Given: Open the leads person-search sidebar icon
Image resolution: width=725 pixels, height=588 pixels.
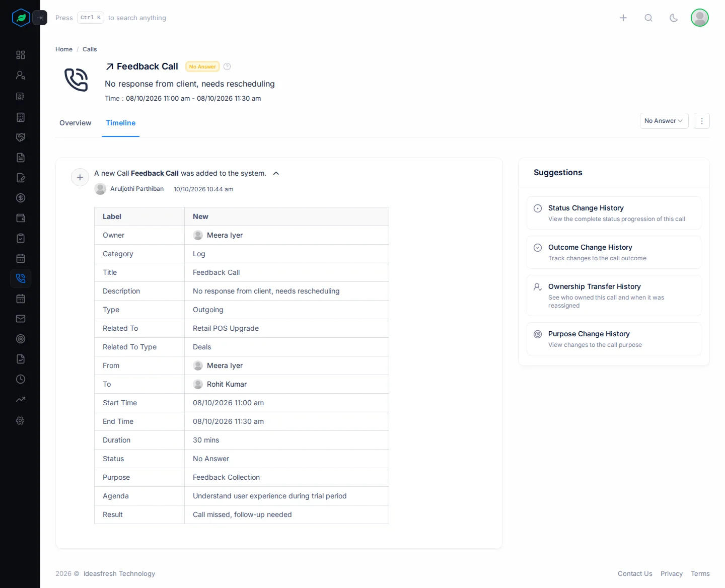Looking at the screenshot, I should [21, 75].
